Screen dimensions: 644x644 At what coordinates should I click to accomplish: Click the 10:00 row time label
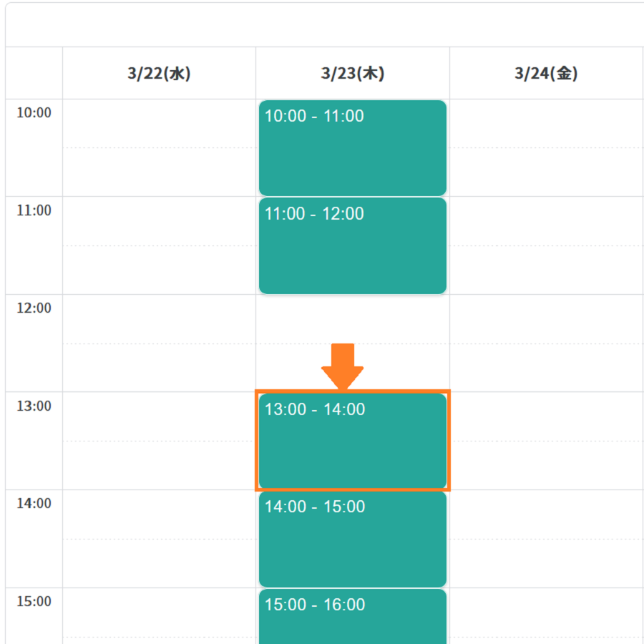(34, 112)
